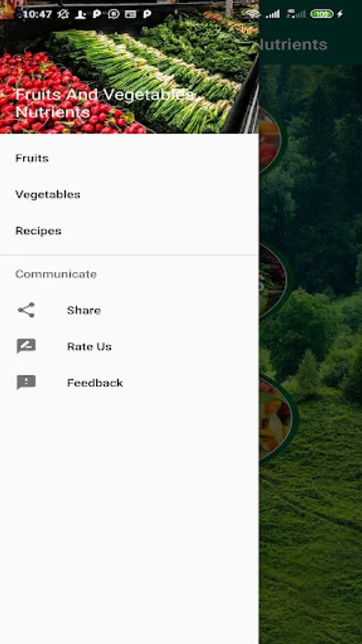362x644 pixels.
Task: Open the Fruits menu item
Action: tap(129, 158)
